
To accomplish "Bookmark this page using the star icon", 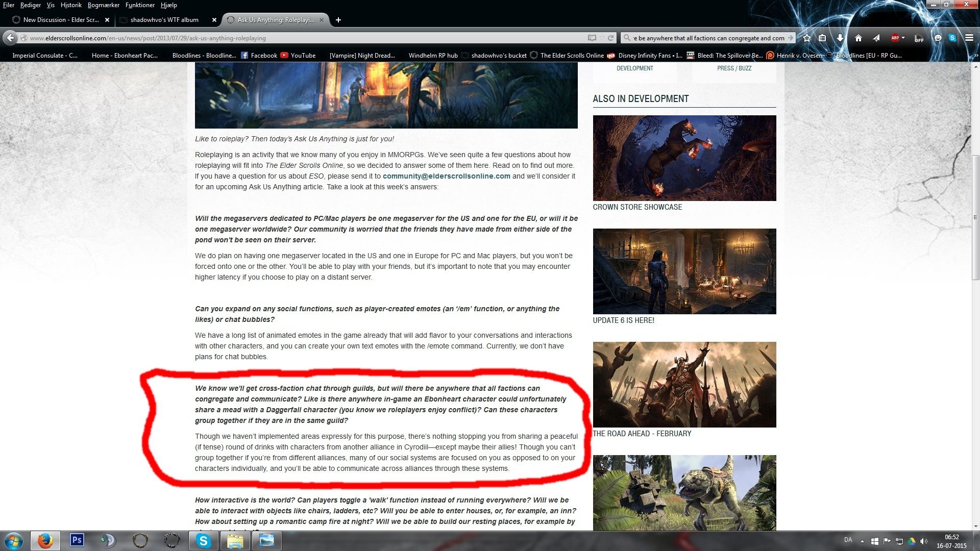I will click(x=807, y=37).
